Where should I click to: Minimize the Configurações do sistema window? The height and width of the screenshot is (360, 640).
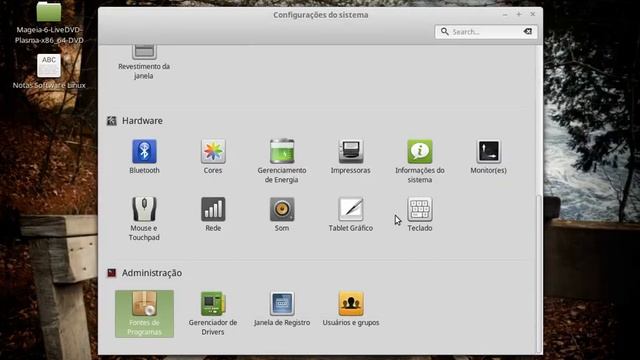point(505,14)
